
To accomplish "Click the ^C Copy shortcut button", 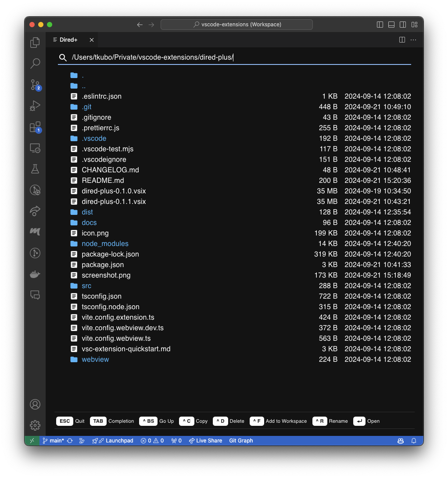I will pos(194,421).
